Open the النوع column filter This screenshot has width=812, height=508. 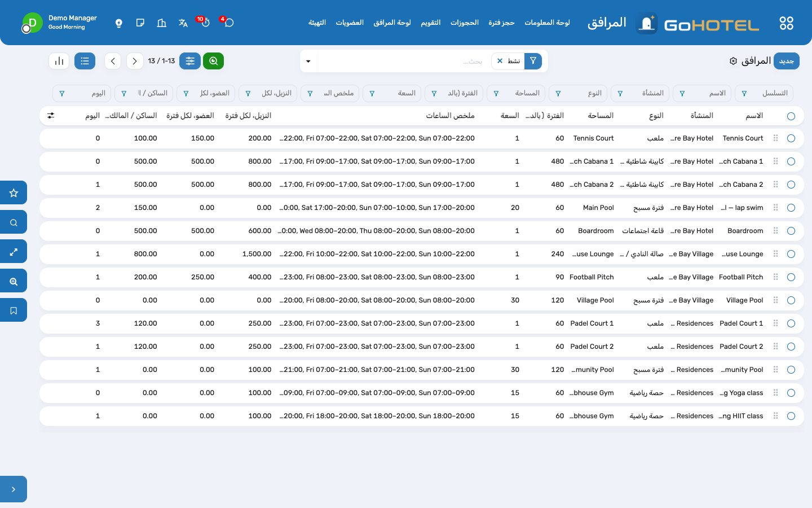tap(578, 93)
